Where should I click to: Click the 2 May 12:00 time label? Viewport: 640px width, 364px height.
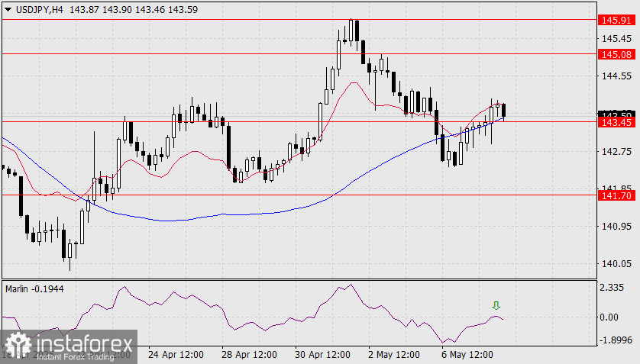(393, 355)
